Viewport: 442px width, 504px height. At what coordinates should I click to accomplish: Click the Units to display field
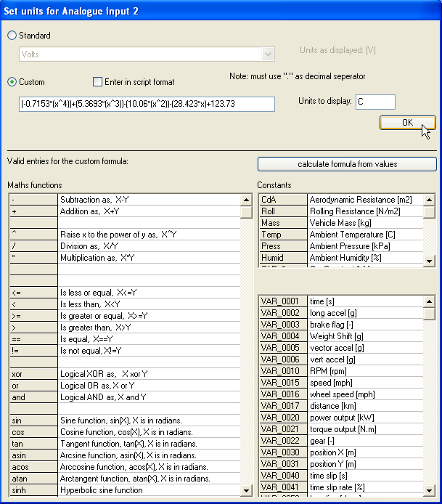375,102
